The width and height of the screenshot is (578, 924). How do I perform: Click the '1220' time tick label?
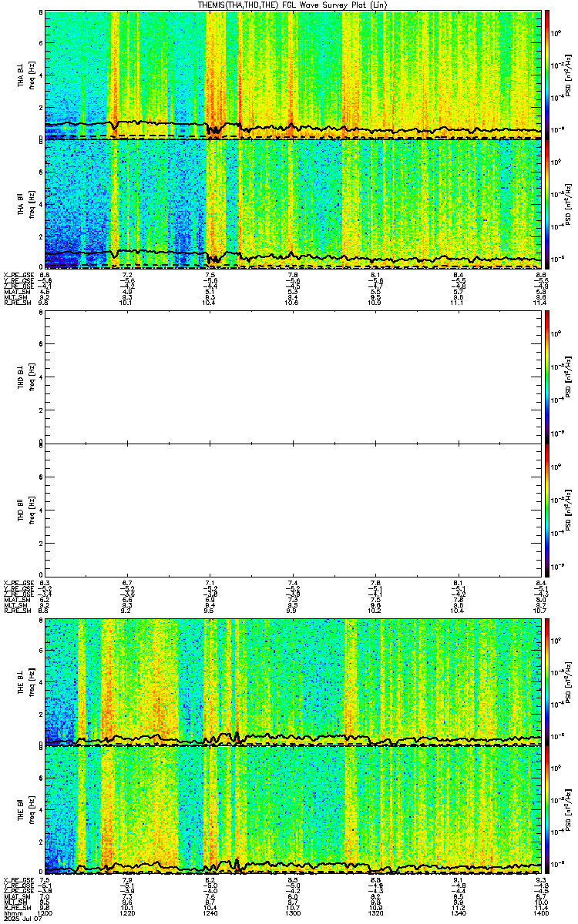(x=127, y=914)
